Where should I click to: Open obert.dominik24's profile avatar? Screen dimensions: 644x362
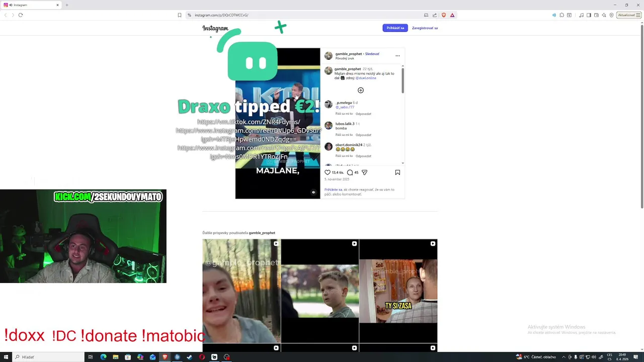tap(329, 146)
